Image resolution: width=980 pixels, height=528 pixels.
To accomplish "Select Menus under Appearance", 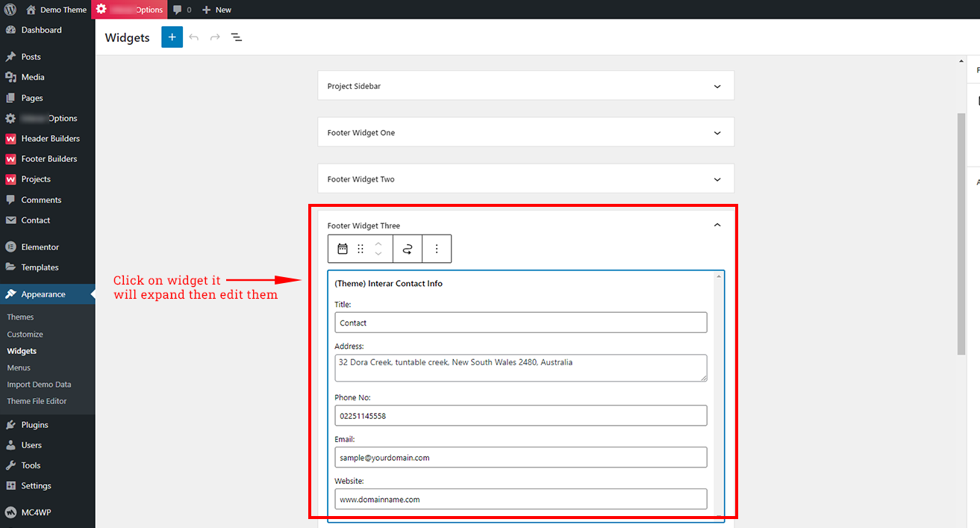I will pos(19,367).
